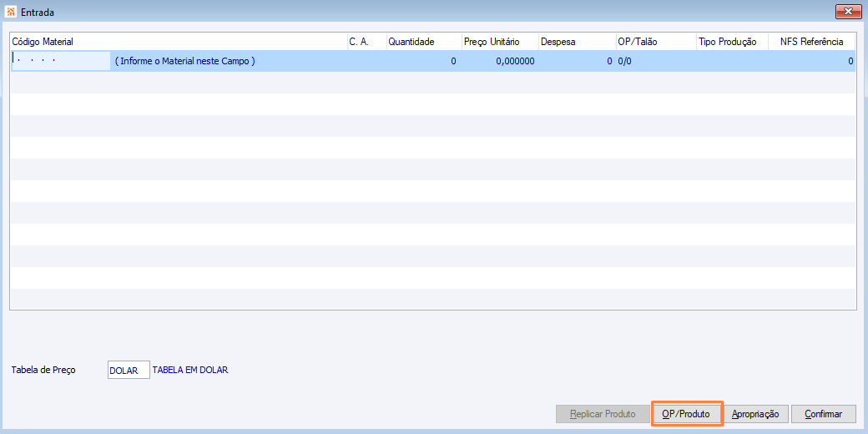Image resolution: width=868 pixels, height=434 pixels.
Task: Click the TABELA EM DOLAR description
Action: (x=190, y=371)
